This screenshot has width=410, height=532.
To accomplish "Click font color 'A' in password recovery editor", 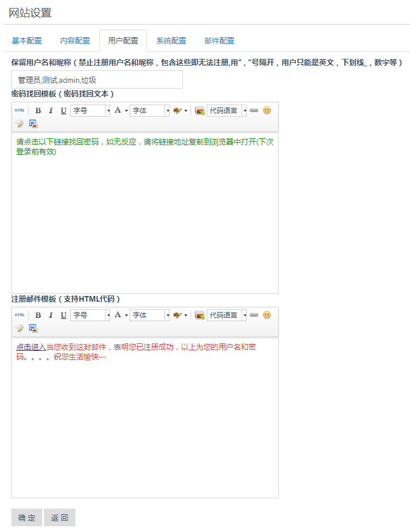I will tap(118, 110).
